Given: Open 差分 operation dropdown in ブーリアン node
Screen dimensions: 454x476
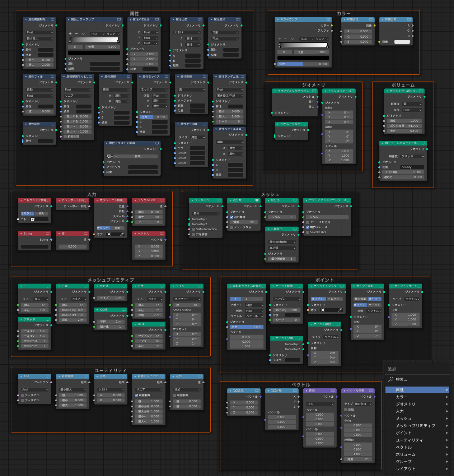Looking at the screenshot, I should pyautogui.click(x=206, y=213).
